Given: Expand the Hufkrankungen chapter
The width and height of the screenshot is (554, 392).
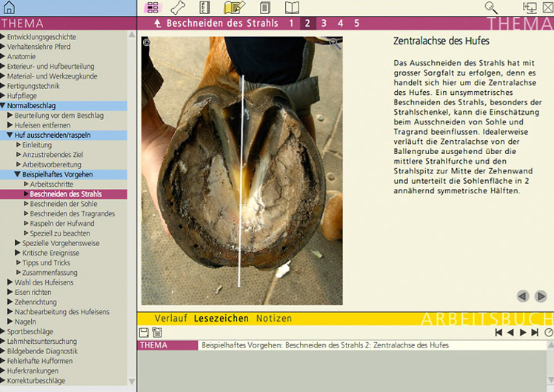Looking at the screenshot, I should tap(3, 371).
